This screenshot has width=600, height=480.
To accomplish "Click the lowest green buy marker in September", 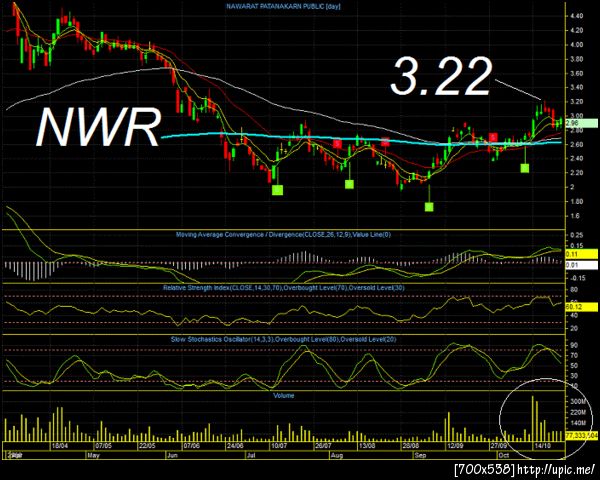I will point(429,207).
